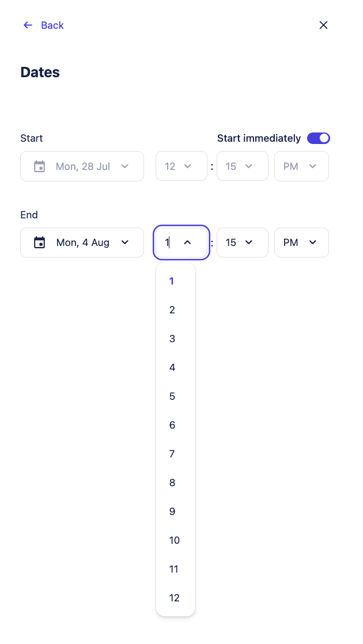Close the Dates panel with X
363x644 pixels.
pos(323,25)
